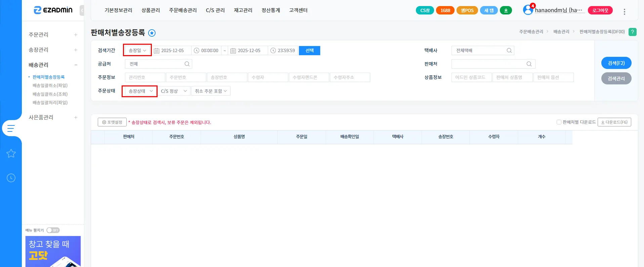This screenshot has width=644, height=267.
Task: Click the 관리번호 input field
Action: (x=145, y=77)
